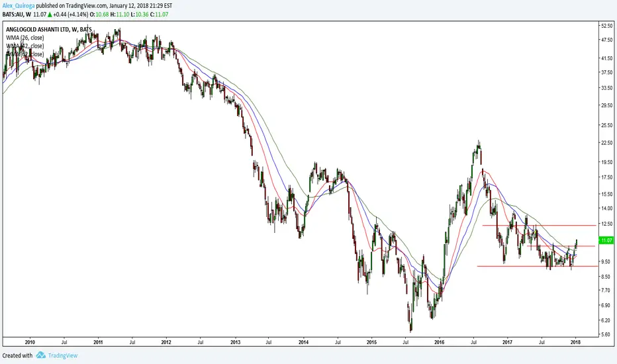Viewport: 617px width, 364px height.
Task: Select the red support line below 9.50
Action: pyautogui.click(x=537, y=267)
